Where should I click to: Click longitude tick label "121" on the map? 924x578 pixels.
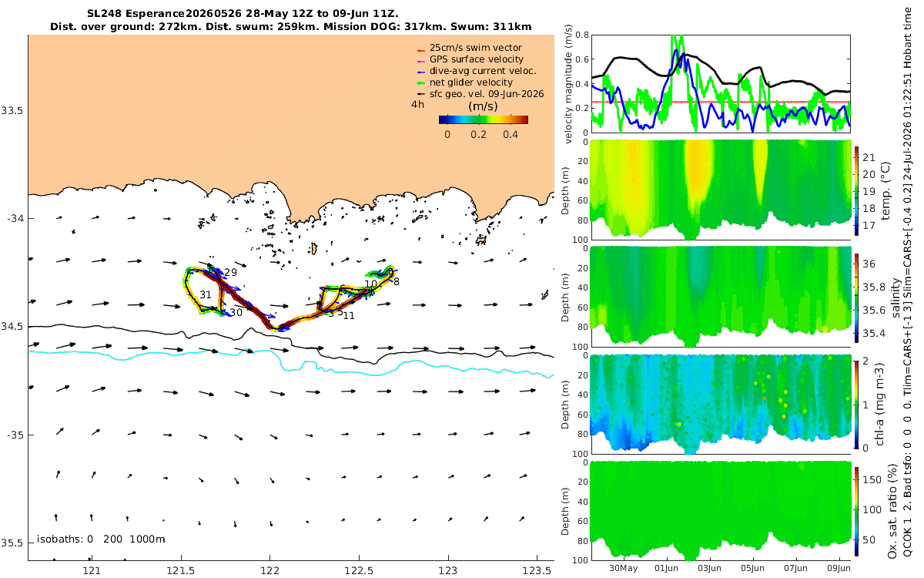(92, 570)
